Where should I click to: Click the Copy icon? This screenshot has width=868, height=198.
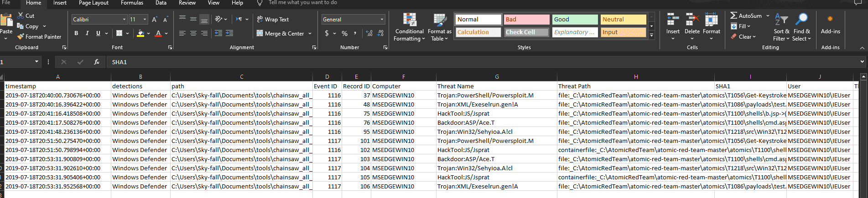click(x=21, y=26)
